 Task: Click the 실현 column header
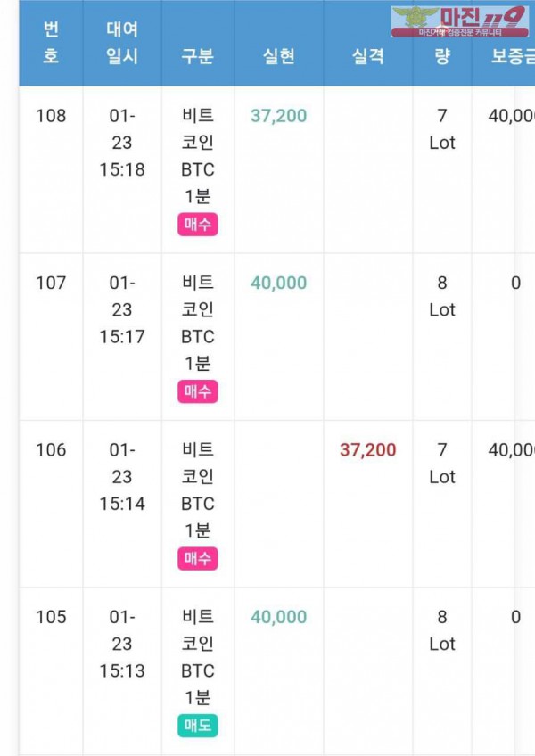(x=279, y=56)
